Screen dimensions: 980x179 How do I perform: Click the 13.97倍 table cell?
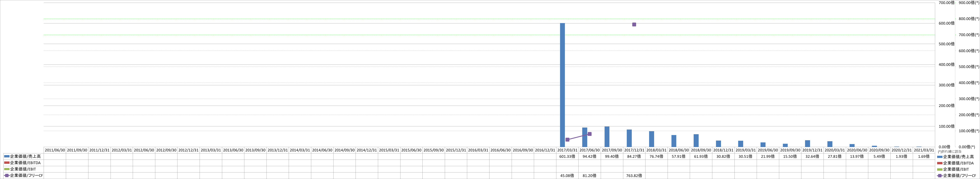click(857, 157)
